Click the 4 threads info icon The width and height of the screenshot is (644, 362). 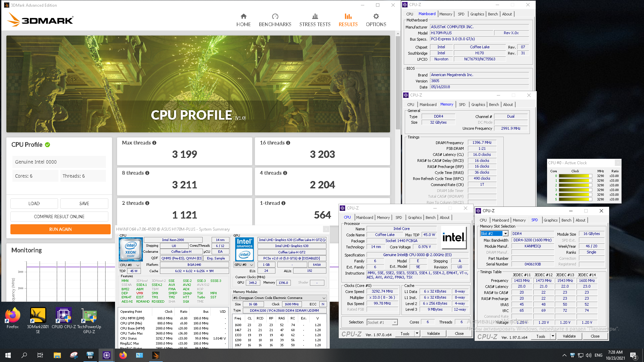pyautogui.click(x=285, y=173)
